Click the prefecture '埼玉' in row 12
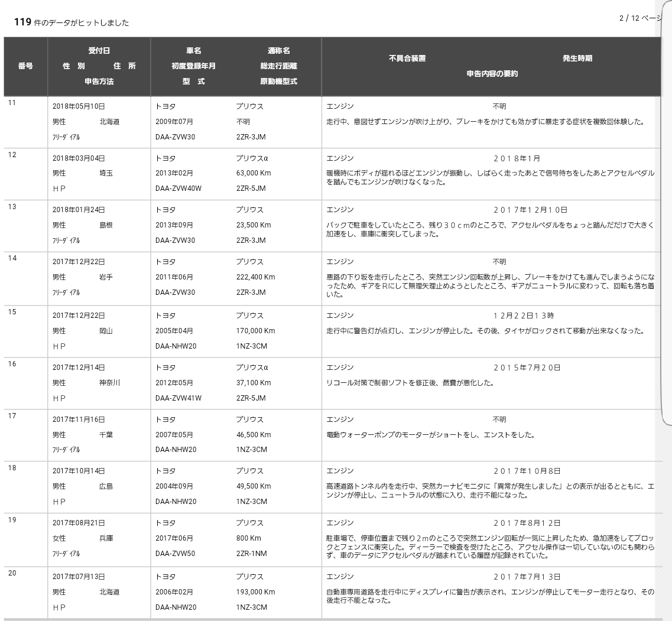The image size is (672, 621). [106, 173]
